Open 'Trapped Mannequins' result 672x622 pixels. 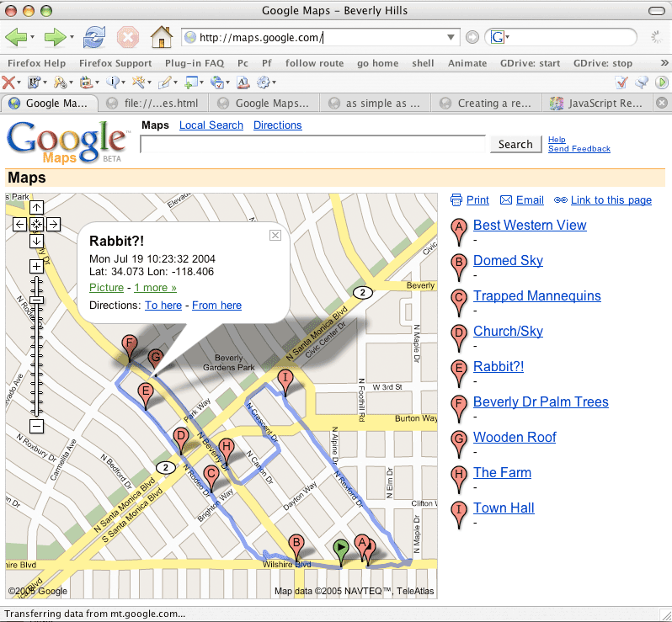537,296
